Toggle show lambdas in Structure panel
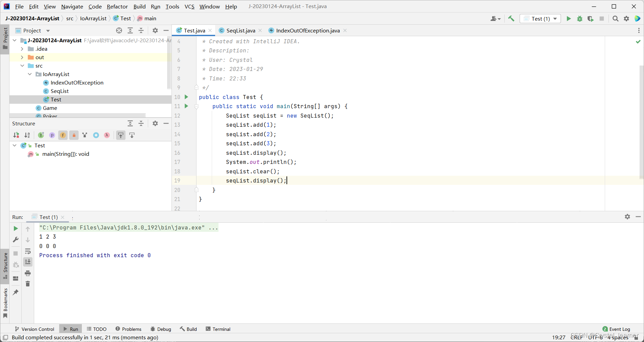This screenshot has height=342, width=644. 107,135
